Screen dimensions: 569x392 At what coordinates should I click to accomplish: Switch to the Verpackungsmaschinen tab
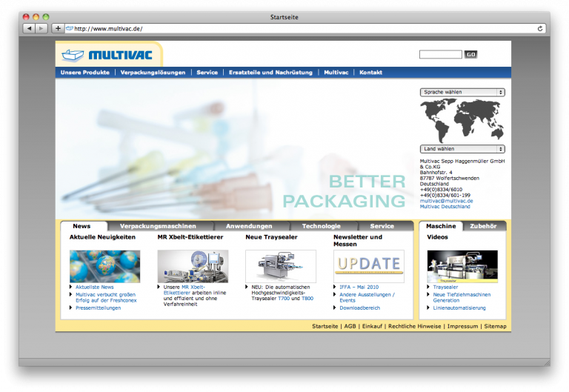coord(158,226)
